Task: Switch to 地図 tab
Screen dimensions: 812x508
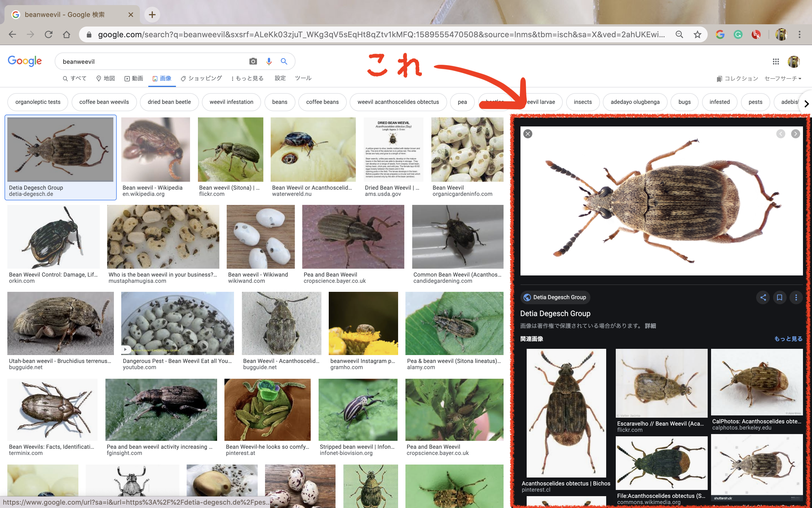Action: [106, 78]
